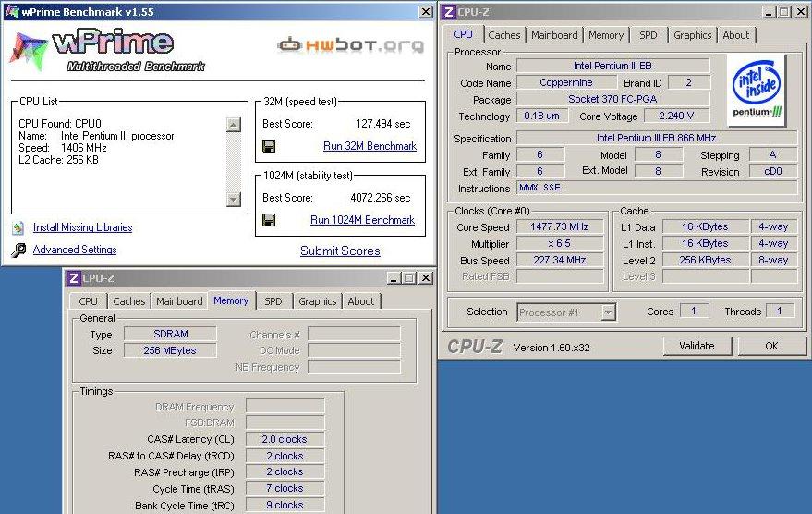The image size is (812, 514).
Task: Open the Submit Scores link
Action: point(340,251)
